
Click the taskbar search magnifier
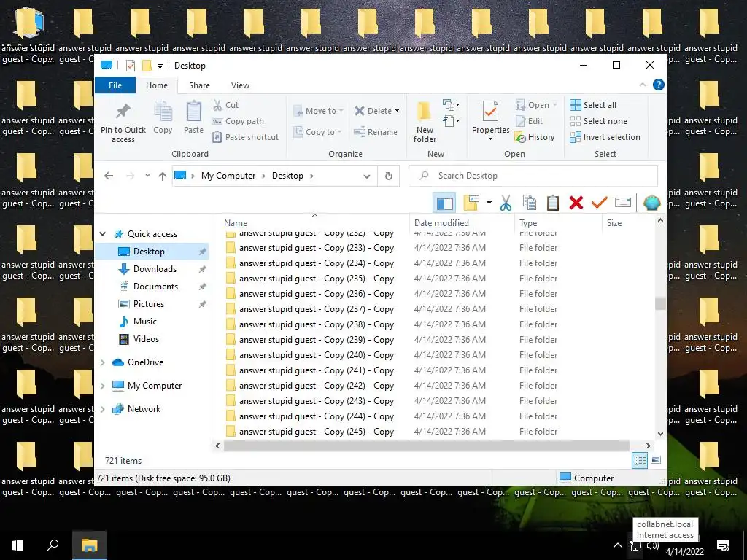(53, 545)
